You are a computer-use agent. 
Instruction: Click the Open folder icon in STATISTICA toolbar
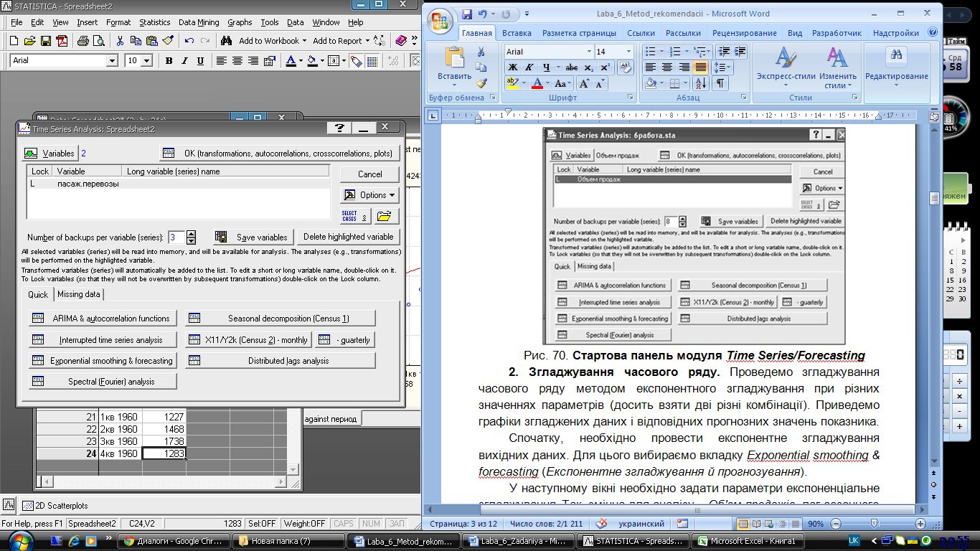tap(31, 41)
